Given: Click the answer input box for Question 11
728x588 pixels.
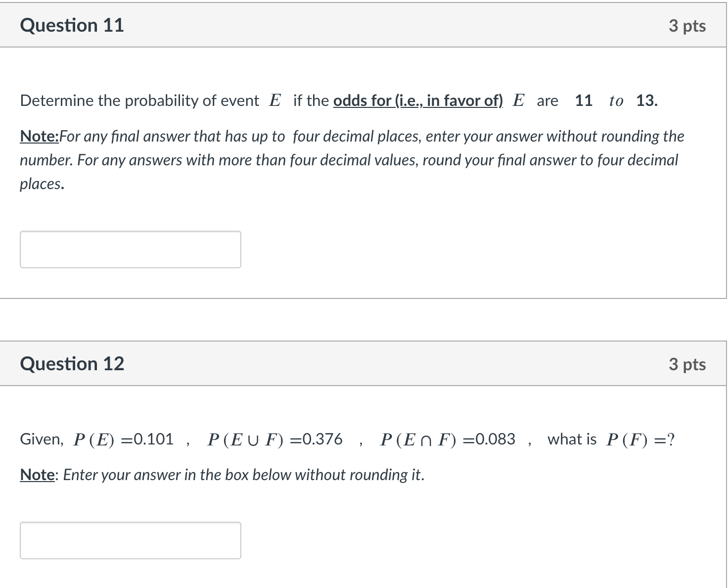Looking at the screenshot, I should [x=130, y=249].
